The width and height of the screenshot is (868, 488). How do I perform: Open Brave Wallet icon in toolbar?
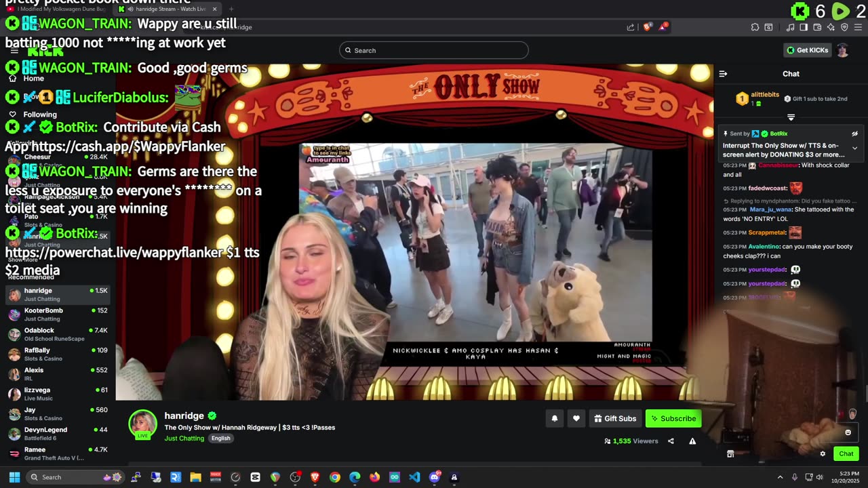(x=817, y=27)
